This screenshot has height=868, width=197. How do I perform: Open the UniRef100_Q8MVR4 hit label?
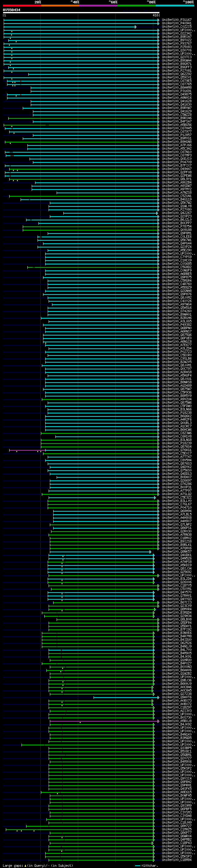(x=176, y=610)
